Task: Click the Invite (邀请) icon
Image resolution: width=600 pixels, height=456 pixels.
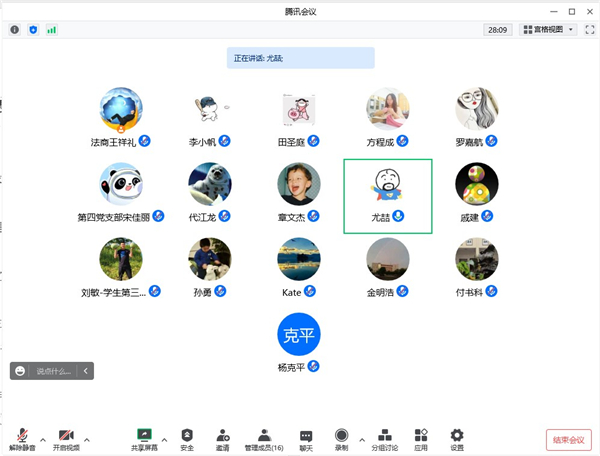Action: 222,439
